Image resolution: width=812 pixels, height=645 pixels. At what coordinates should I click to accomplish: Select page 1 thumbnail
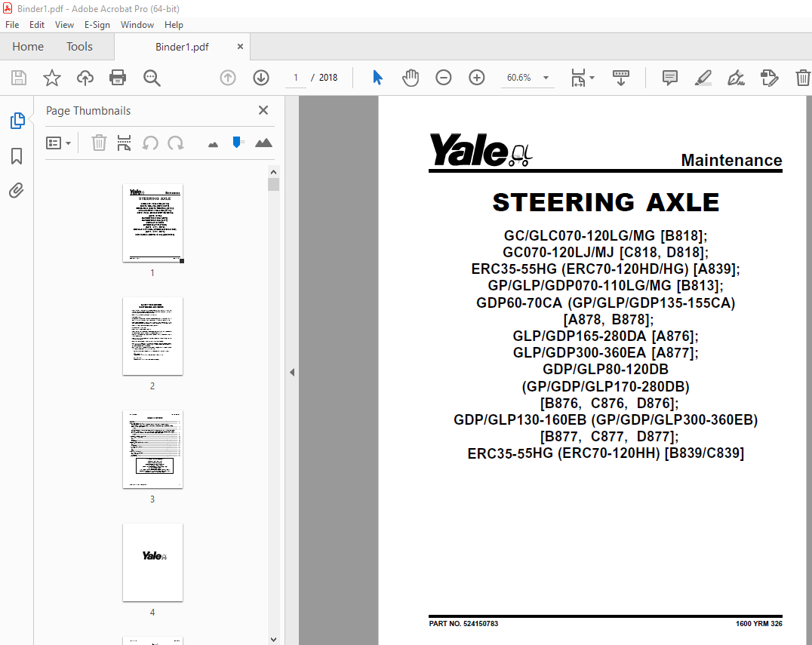tap(152, 223)
